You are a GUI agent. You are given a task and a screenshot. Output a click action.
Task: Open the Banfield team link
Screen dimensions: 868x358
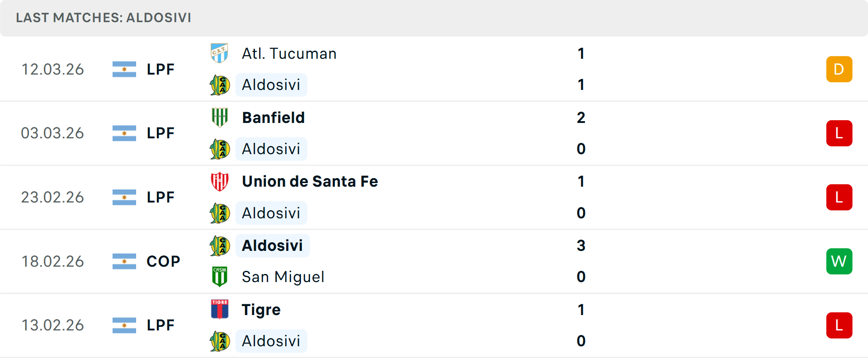pos(274,118)
